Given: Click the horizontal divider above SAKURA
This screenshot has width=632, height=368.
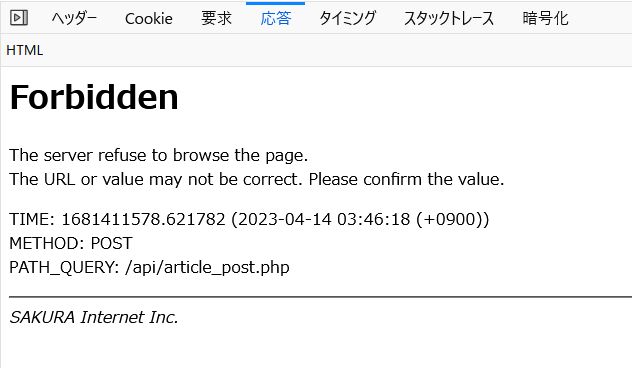Looking at the screenshot, I should point(320,297).
